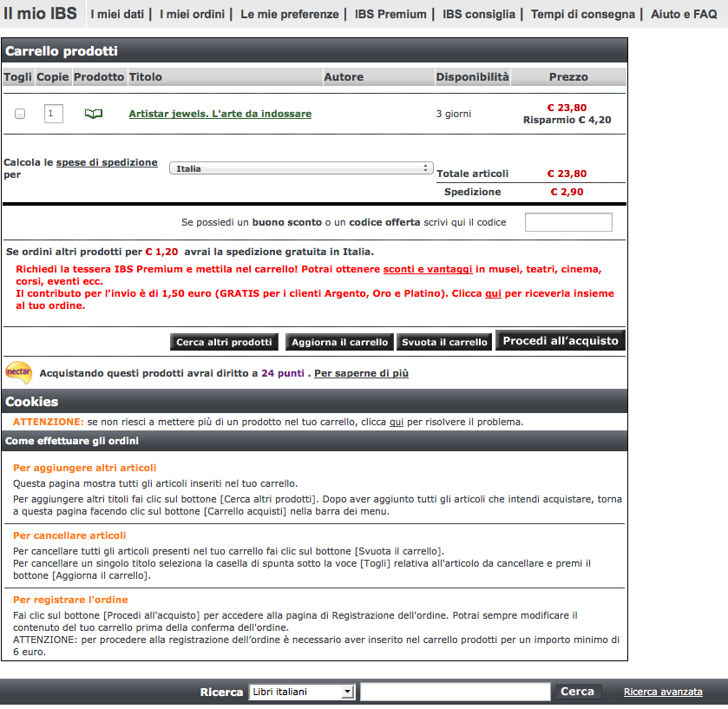Click the 'Per cancellare articoli' heading
This screenshot has height=709, width=728.
click(x=69, y=535)
